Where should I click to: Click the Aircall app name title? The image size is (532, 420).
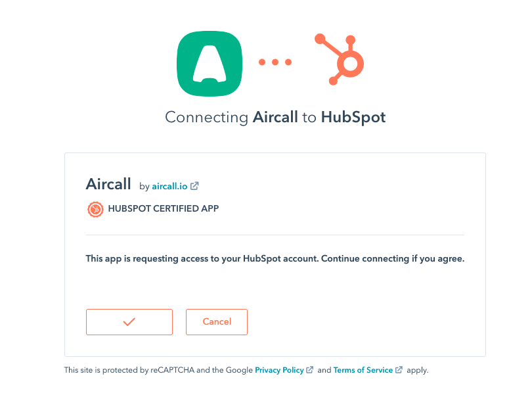(108, 184)
